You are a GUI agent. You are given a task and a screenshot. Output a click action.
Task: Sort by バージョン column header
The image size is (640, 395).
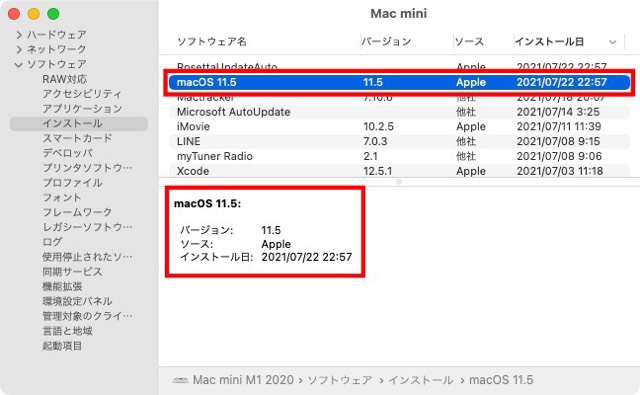[x=386, y=42]
